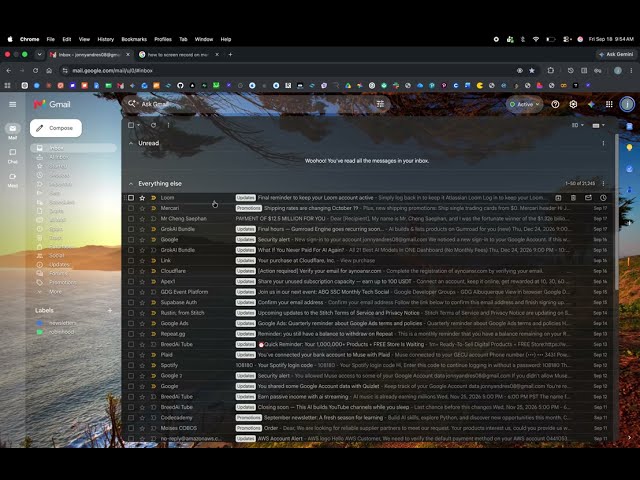Open the Profiles menu

(x=163, y=39)
